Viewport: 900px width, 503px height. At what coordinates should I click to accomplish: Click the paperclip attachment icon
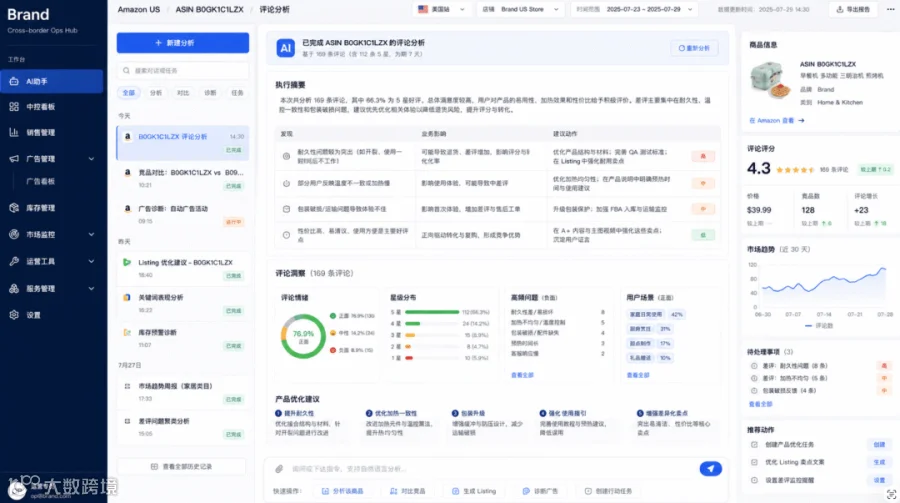click(x=279, y=469)
